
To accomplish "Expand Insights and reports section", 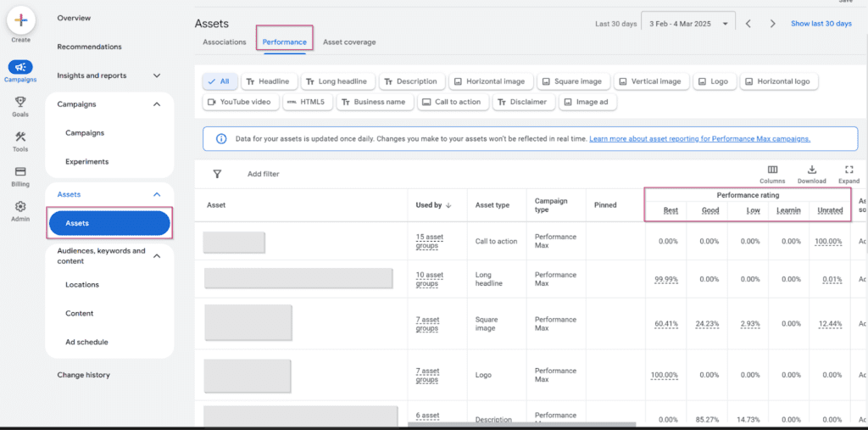I will point(157,75).
